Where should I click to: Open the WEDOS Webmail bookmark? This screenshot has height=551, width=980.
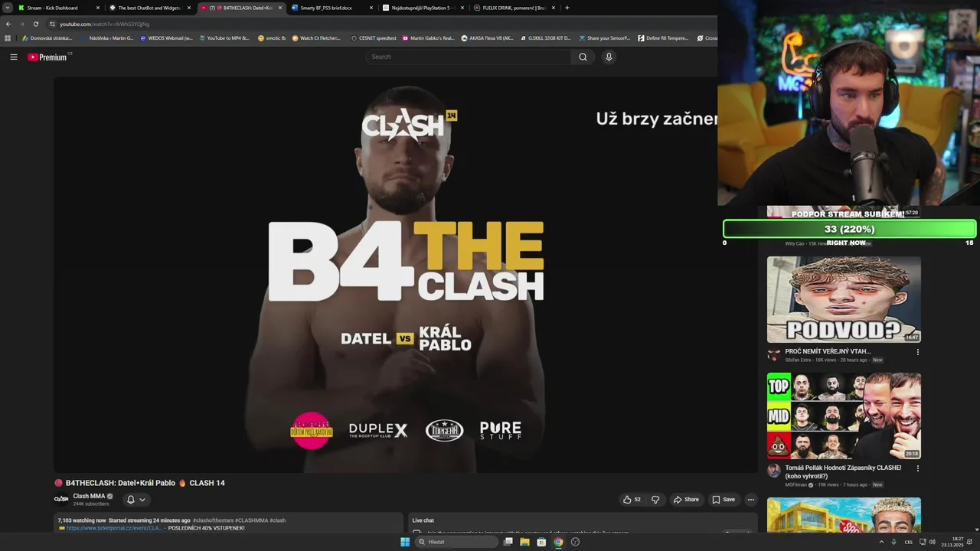[x=166, y=37]
